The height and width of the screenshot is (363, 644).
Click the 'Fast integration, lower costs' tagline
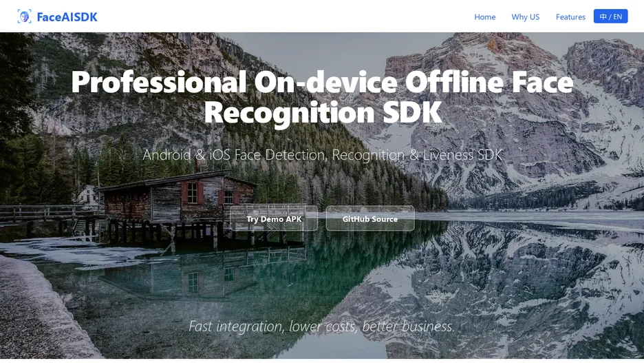(x=321, y=326)
